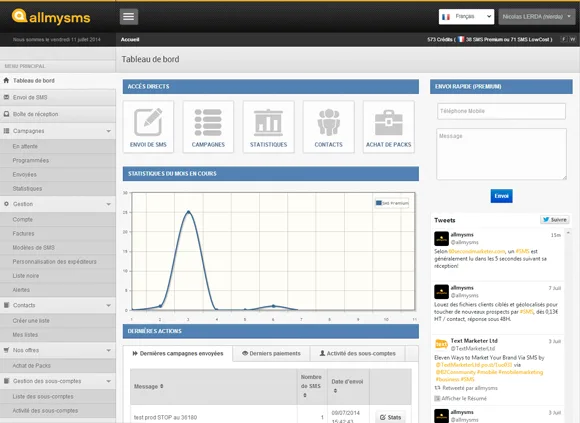
Task: Click the allmysms logo
Action: click(51, 17)
